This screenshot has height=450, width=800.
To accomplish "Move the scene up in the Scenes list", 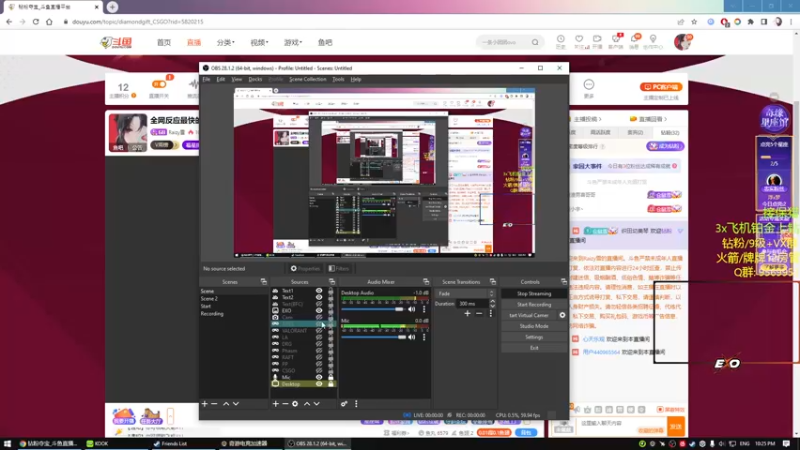I will [x=226, y=404].
